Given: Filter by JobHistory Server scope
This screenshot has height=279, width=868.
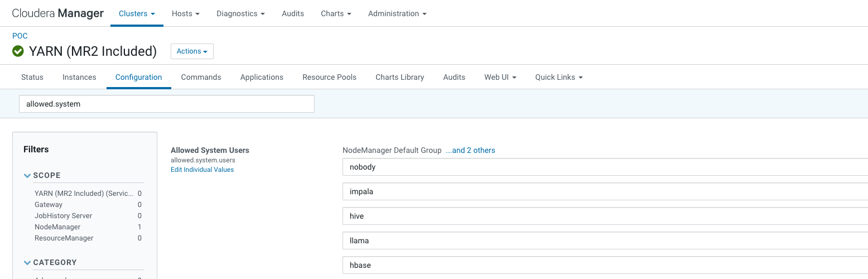Looking at the screenshot, I should click(x=88, y=216).
